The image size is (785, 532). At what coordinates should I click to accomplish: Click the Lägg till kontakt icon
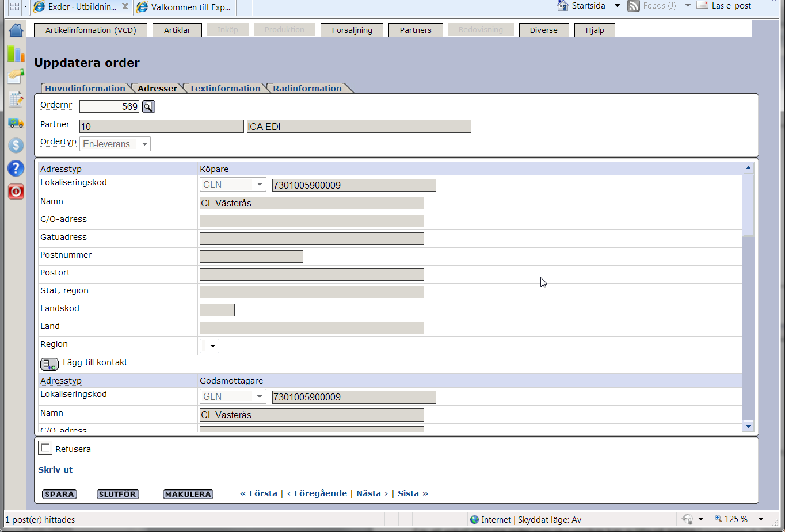click(49, 364)
